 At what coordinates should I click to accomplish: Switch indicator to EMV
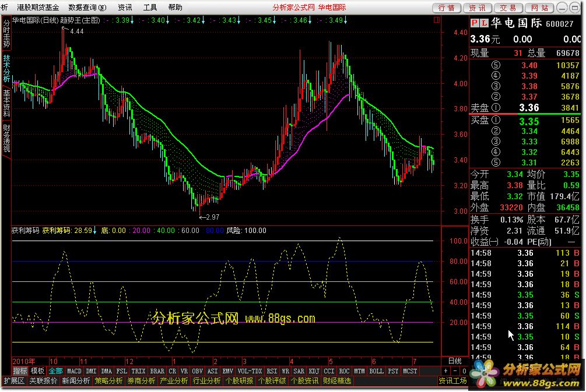(x=227, y=371)
